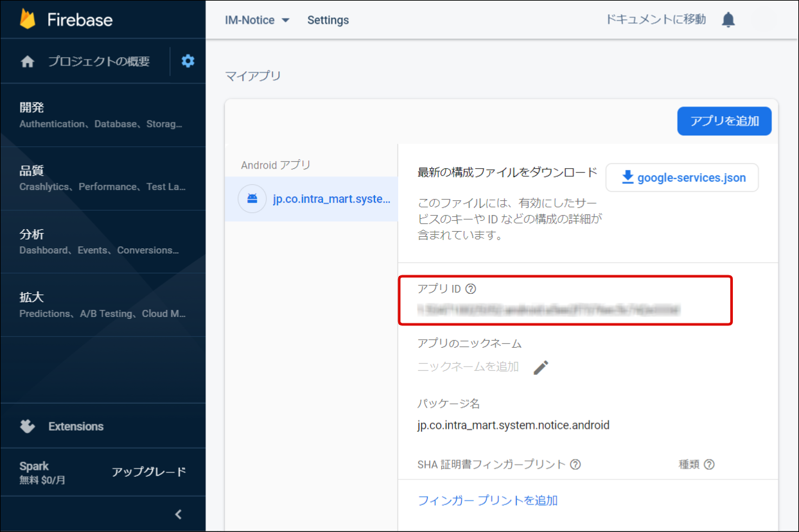Click アプリを追加 button
799x532 pixels.
click(x=724, y=121)
